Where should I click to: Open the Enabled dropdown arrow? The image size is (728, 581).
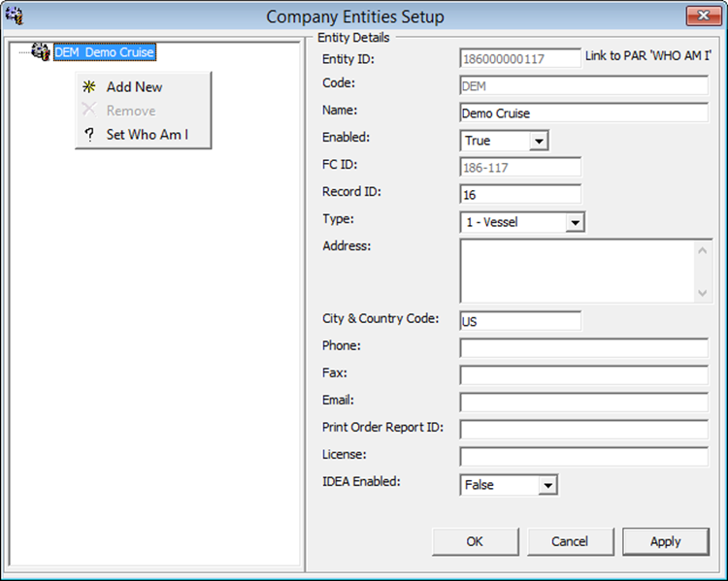539,141
